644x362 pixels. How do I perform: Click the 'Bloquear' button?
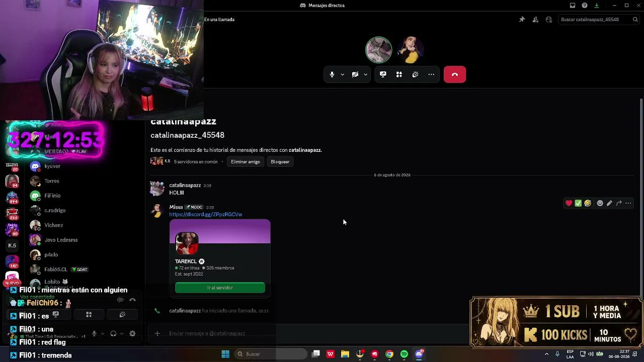pyautogui.click(x=280, y=162)
